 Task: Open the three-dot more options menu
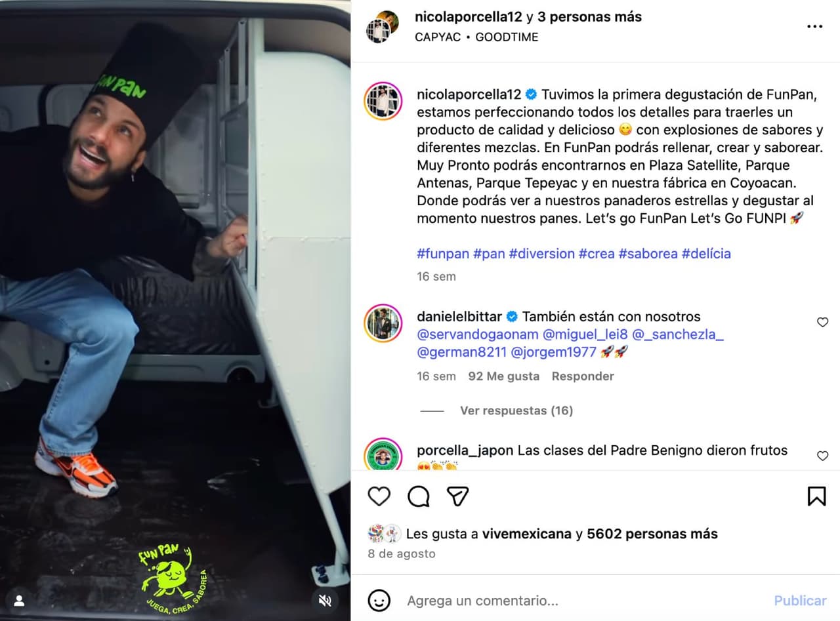pyautogui.click(x=814, y=27)
